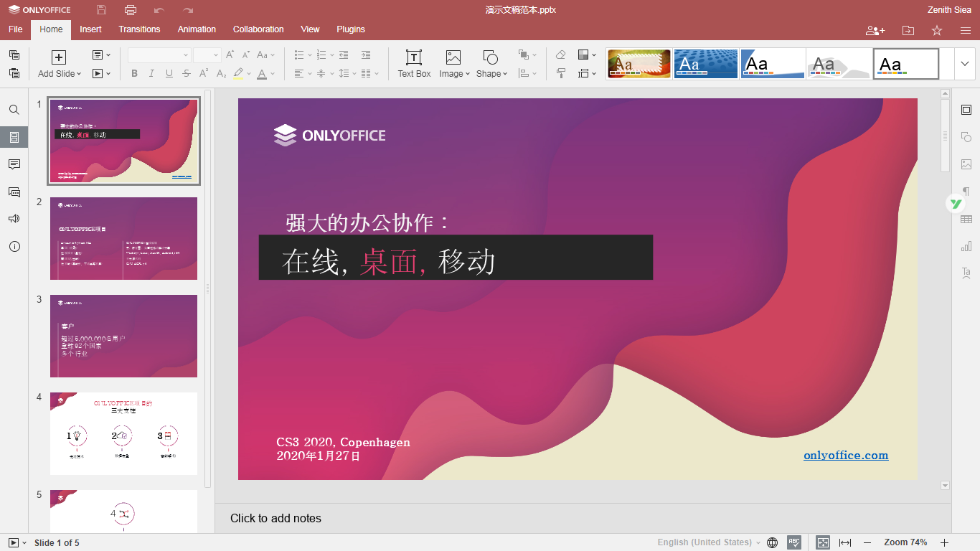
Task: Toggle Underline formatting
Action: [x=169, y=73]
